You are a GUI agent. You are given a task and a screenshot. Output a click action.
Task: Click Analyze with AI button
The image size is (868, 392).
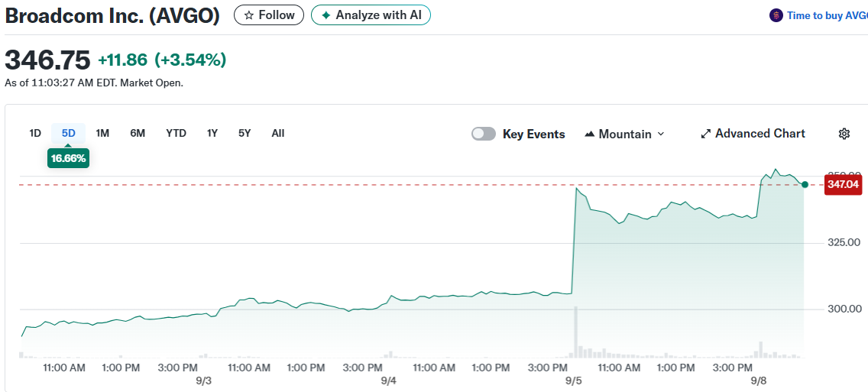(x=371, y=15)
